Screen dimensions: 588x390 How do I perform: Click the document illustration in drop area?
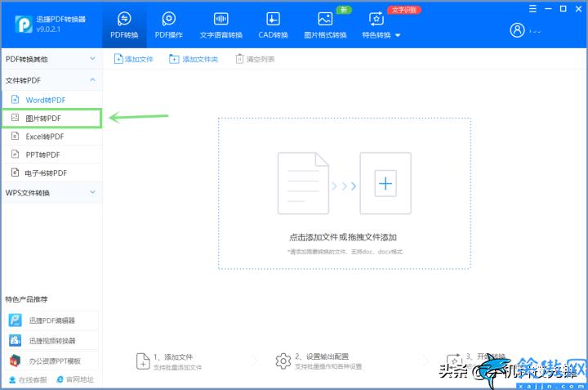[303, 183]
